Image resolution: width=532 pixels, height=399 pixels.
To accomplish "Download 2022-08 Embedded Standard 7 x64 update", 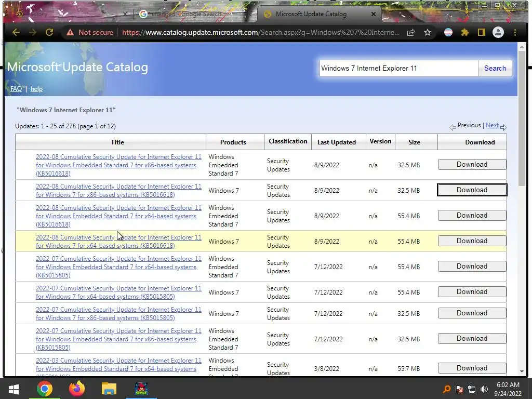I will click(x=472, y=216).
